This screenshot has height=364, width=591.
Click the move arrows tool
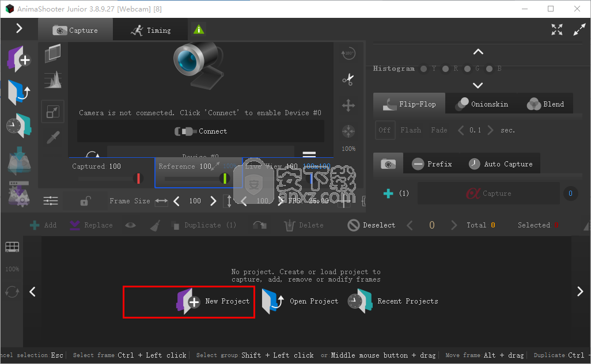pyautogui.click(x=348, y=105)
